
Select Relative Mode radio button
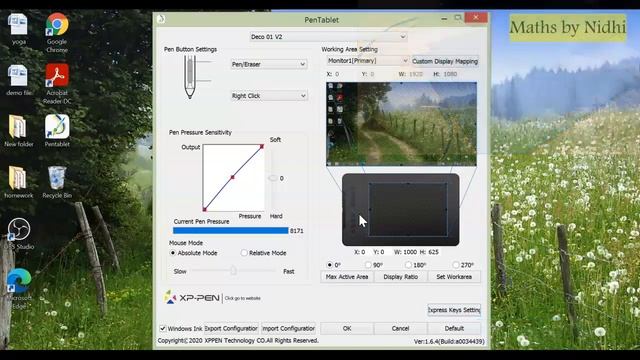tap(244, 253)
